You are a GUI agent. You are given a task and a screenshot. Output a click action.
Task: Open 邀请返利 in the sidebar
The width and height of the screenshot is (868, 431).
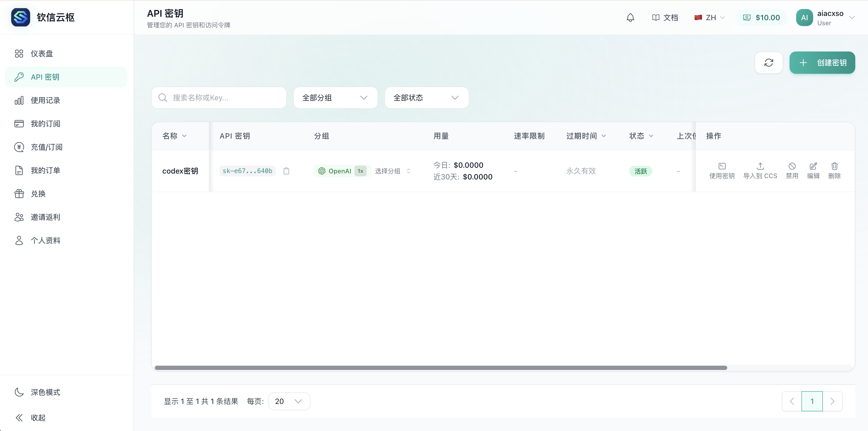coord(66,217)
